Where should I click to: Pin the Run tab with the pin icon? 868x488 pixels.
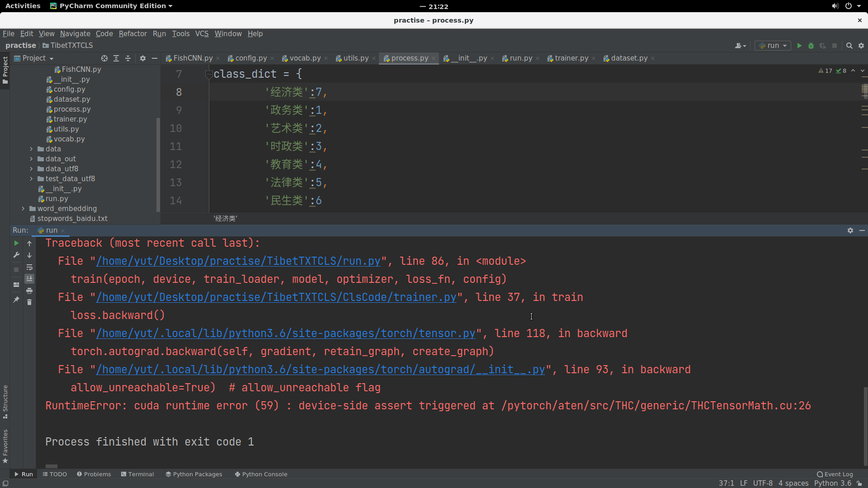pyautogui.click(x=16, y=300)
